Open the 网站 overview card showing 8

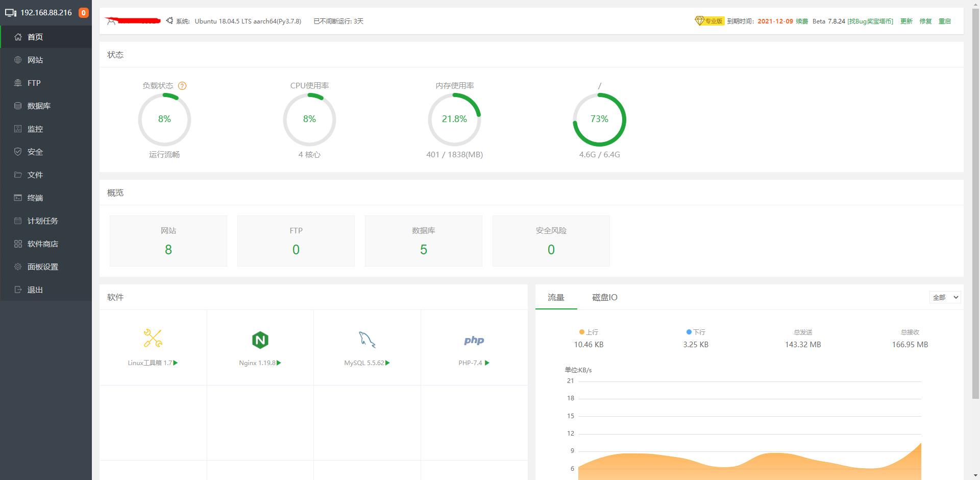point(168,241)
